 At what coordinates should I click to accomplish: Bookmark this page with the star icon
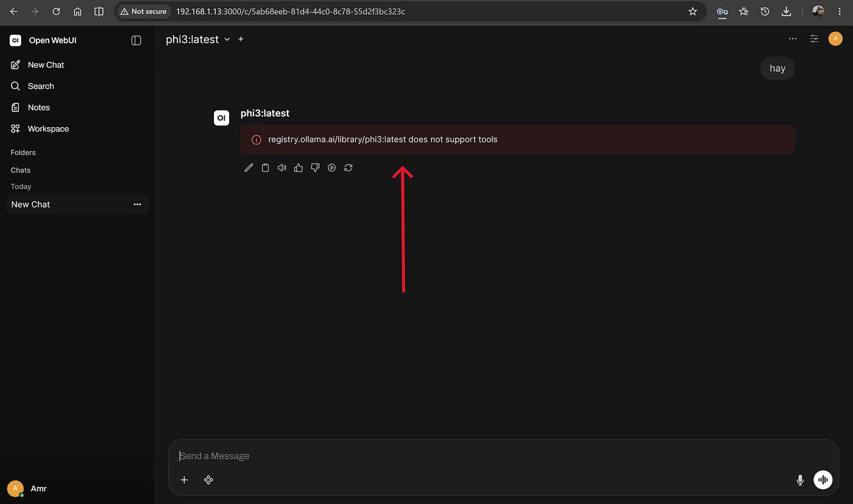[693, 12]
